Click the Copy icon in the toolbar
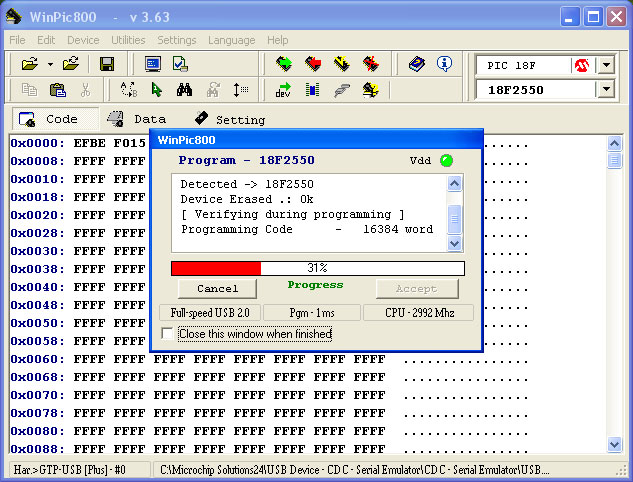This screenshot has height=482, width=633. (29, 90)
